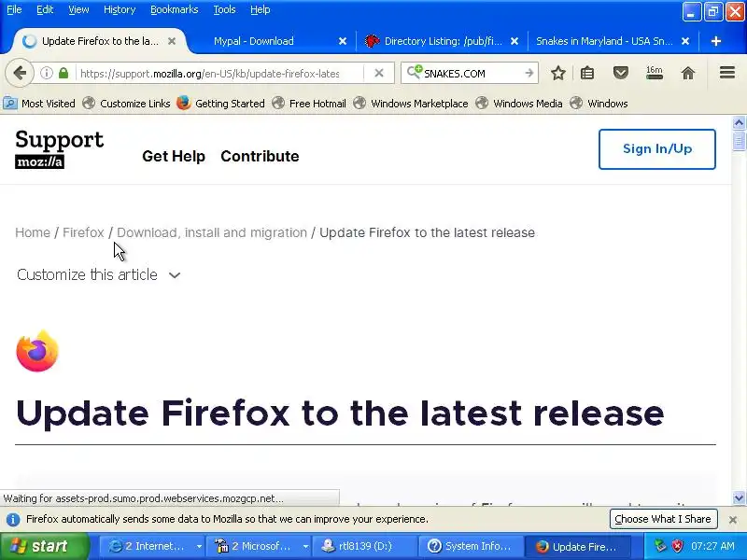
Task: Open the Windows Marketplace bookmark
Action: coord(410,104)
